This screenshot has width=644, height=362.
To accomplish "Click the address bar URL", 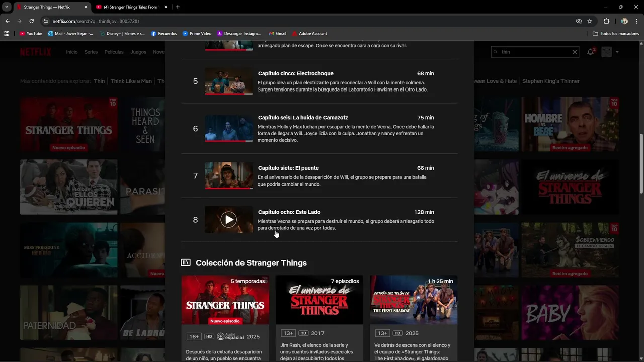I will (96, 21).
